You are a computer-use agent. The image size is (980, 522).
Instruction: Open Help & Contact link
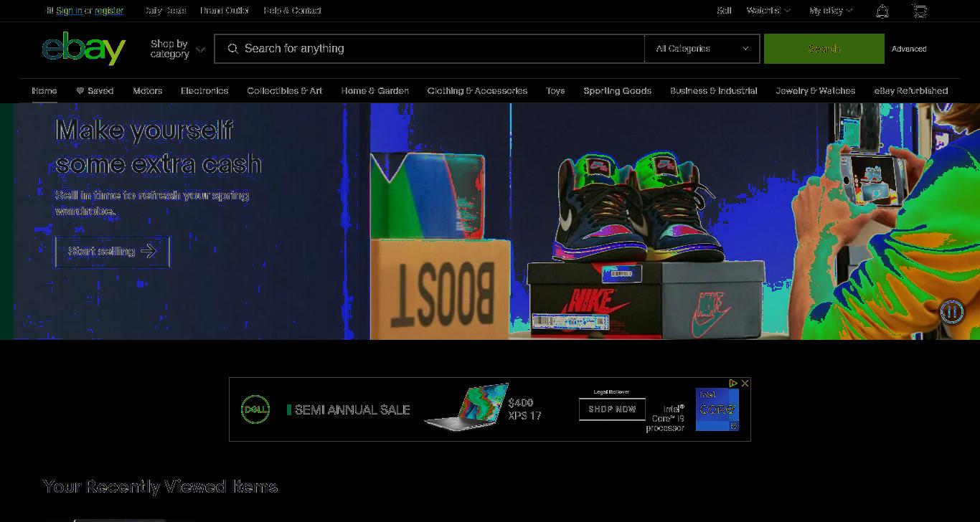[292, 11]
